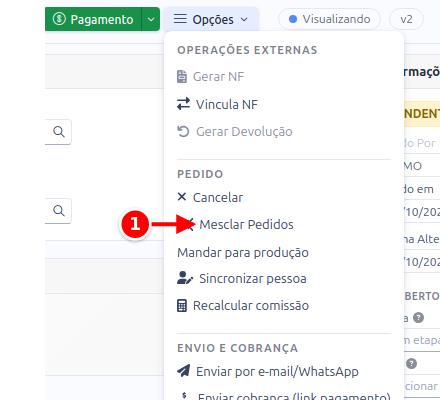The height and width of the screenshot is (400, 440).
Task: Select Enviar por e-mail/WhatsApp
Action: click(x=268, y=371)
